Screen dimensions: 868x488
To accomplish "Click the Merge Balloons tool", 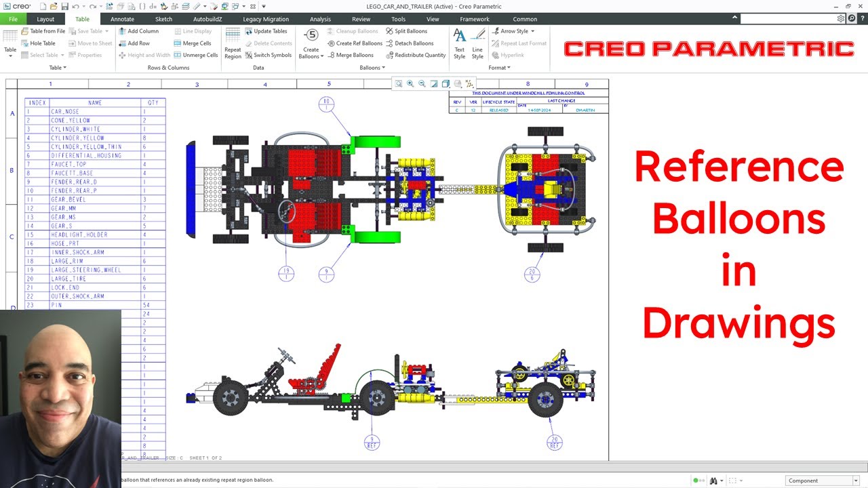I will coord(350,55).
